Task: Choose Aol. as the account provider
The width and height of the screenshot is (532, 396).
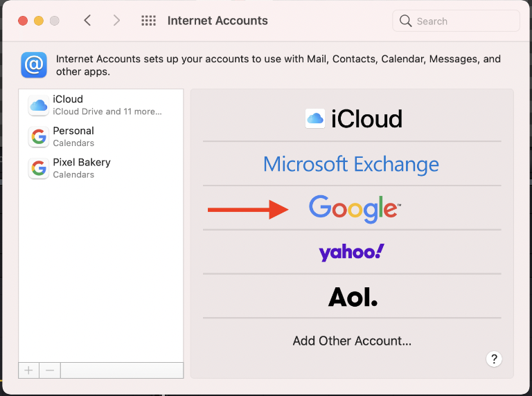Action: 352,297
